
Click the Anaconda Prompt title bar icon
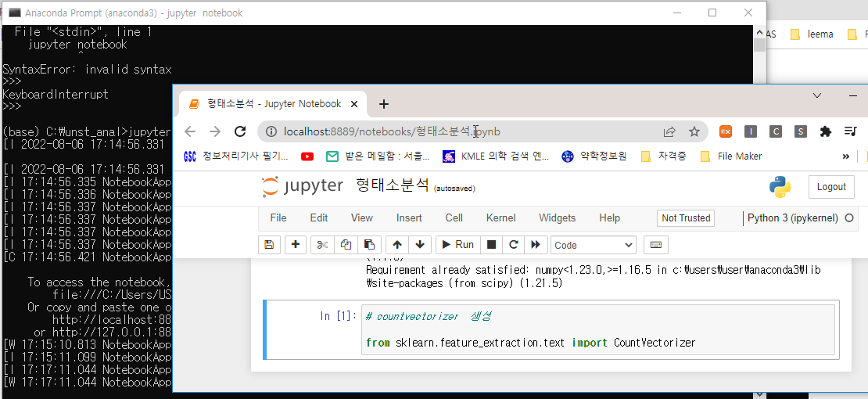click(15, 13)
